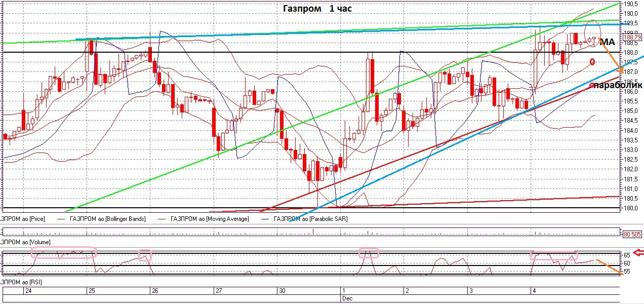Click date label 26 on the time axis
Viewport: 644px width, 304px height.
point(155,291)
